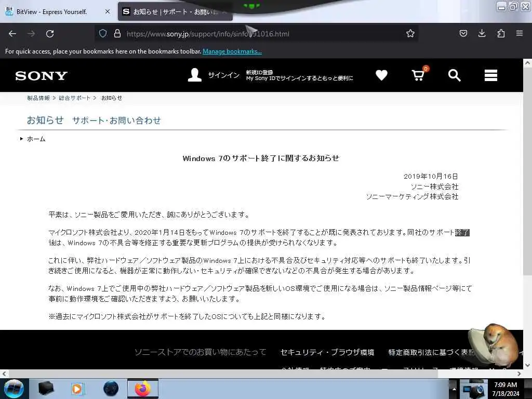Click the date 2019年10月16日
532x399 pixels.
(431, 177)
